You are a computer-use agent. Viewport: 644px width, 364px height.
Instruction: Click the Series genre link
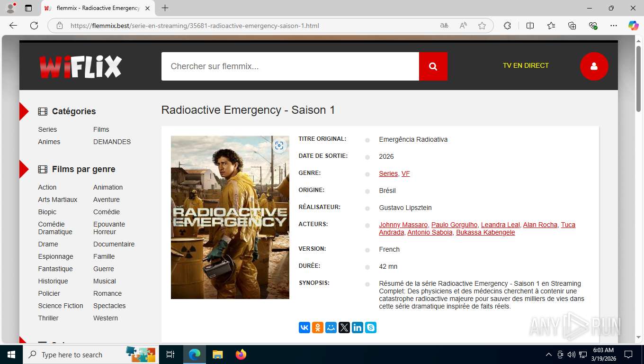point(388,173)
